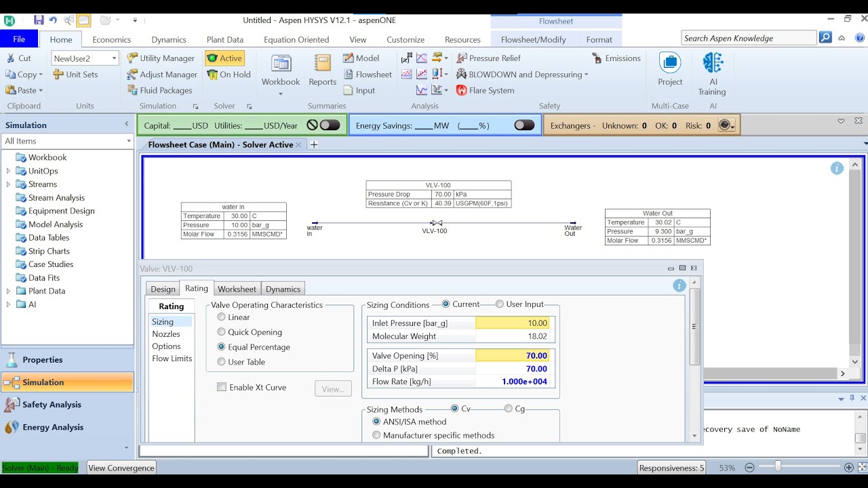Open the Input summary
The width and height of the screenshot is (868, 488).
coord(359,90)
